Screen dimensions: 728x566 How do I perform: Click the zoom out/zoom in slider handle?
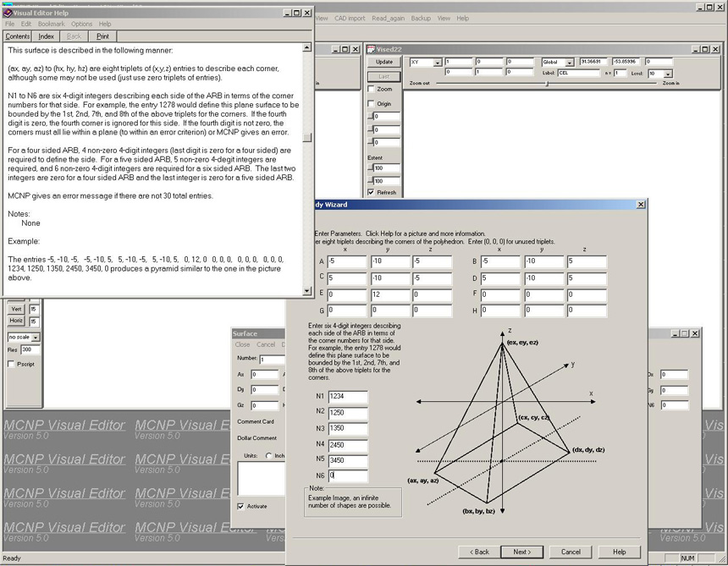548,84
